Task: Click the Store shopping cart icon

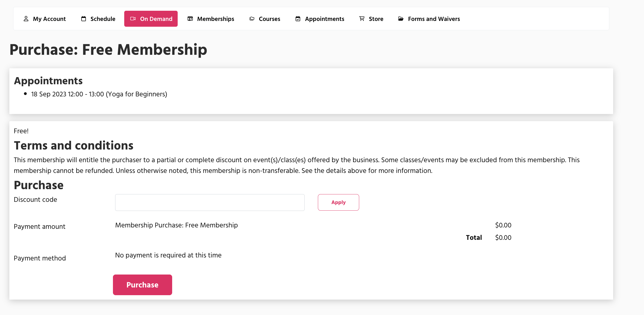Action: click(x=362, y=19)
